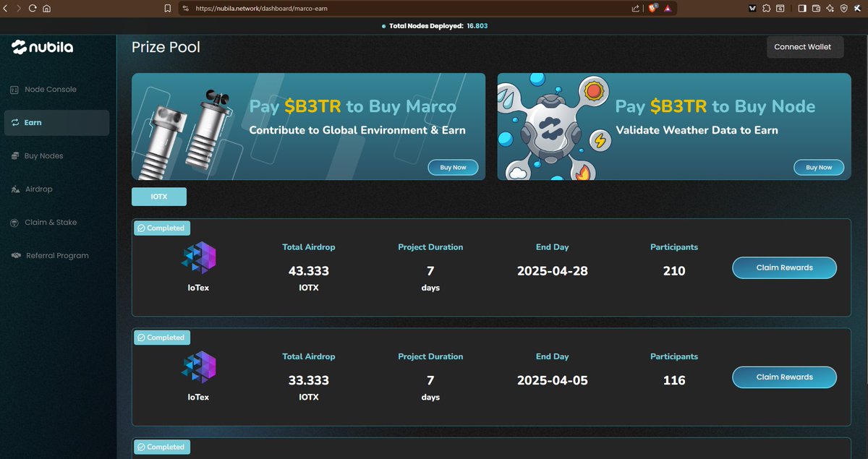868x459 pixels.
Task: Click the Prize Pool heading
Action: tap(166, 48)
